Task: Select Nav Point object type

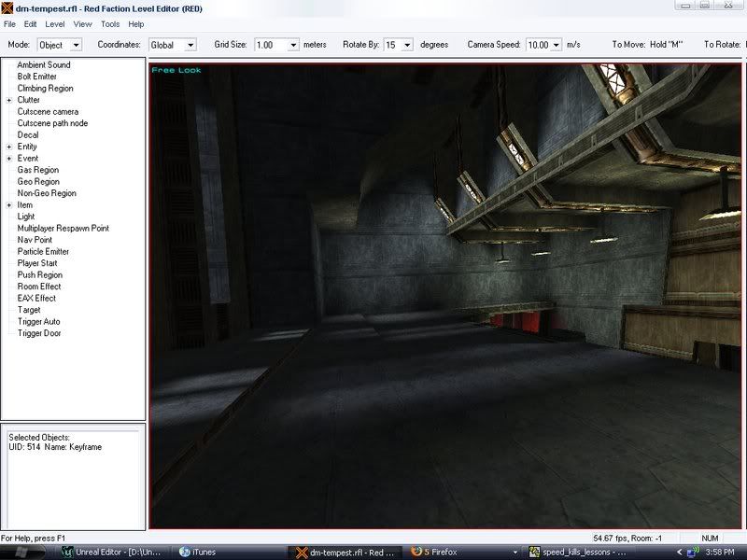Action: click(35, 240)
